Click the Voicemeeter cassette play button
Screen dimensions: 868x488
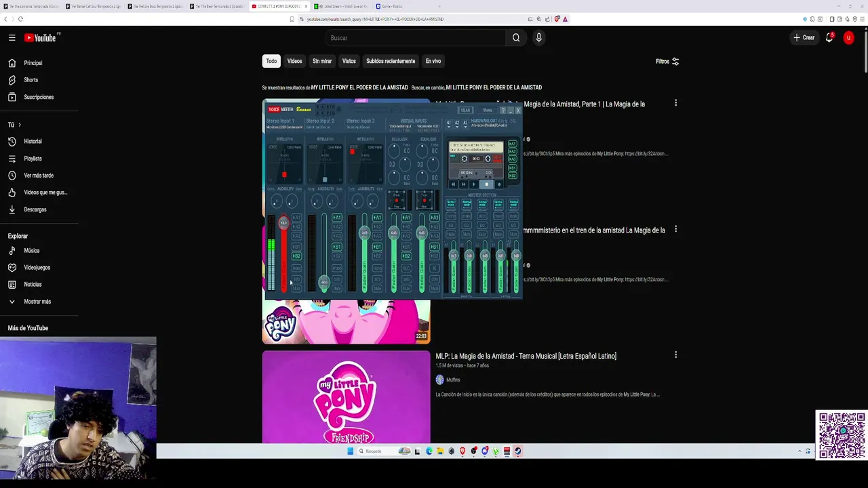pyautogui.click(x=474, y=184)
